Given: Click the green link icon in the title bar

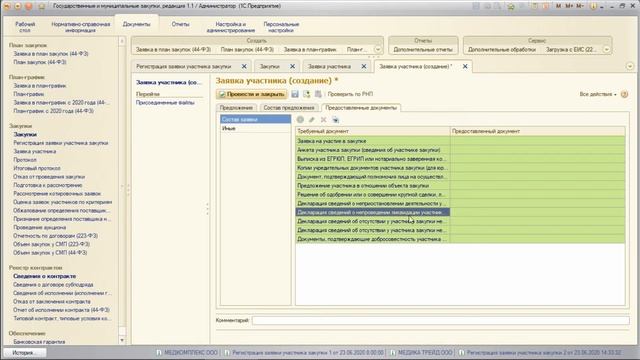Looking at the screenshot, I should coord(511,6).
